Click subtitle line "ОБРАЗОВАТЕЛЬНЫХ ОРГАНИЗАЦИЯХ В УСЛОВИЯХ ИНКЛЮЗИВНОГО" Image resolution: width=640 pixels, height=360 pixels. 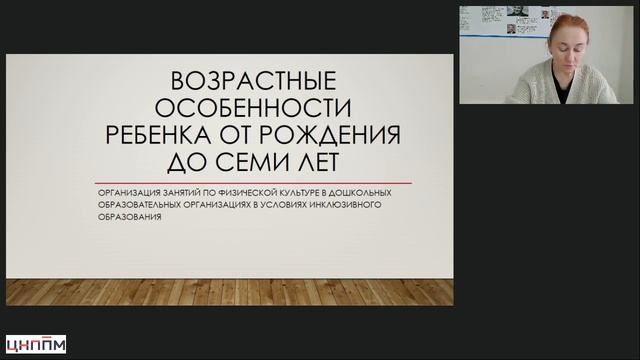pyautogui.click(x=240, y=204)
